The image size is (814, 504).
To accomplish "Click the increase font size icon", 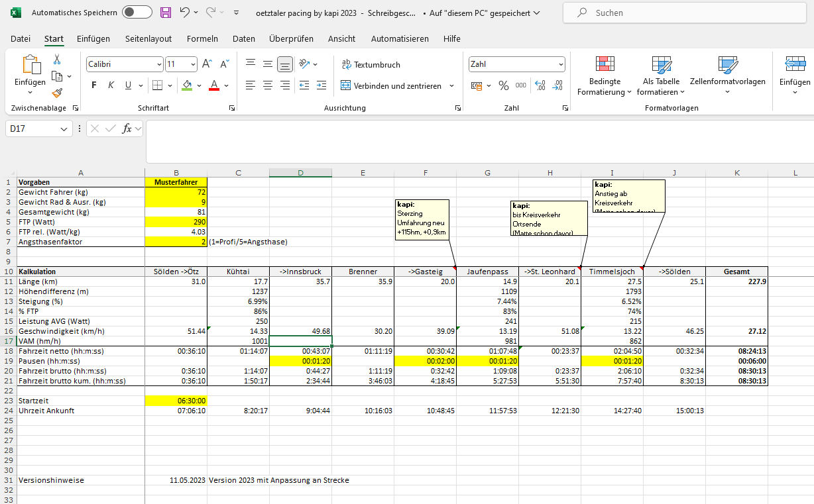I will pyautogui.click(x=207, y=64).
